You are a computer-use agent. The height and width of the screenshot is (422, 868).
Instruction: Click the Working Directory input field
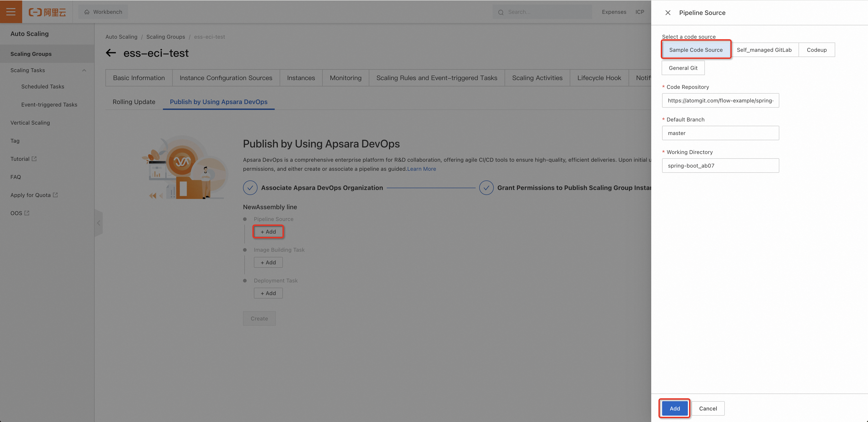pos(720,166)
